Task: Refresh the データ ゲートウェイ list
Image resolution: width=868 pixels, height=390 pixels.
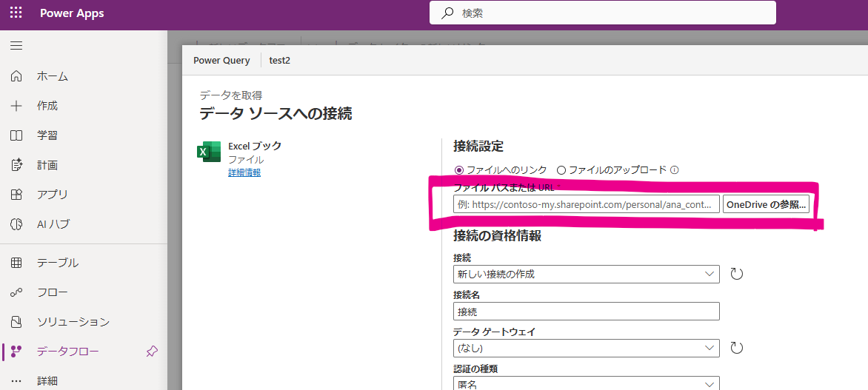Action: point(736,348)
